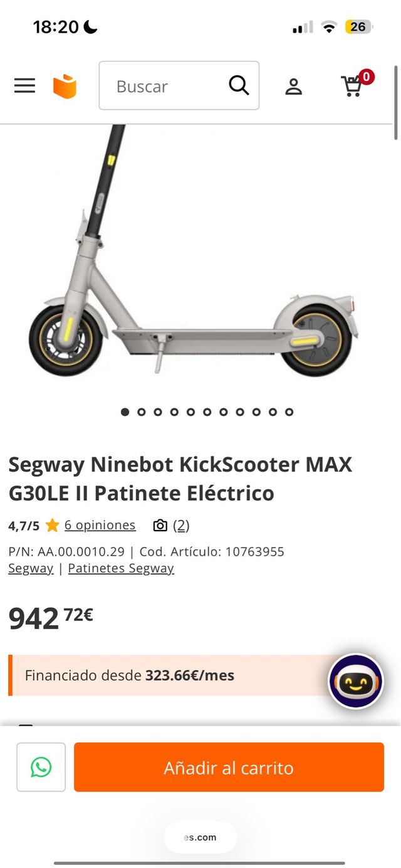This screenshot has height=868, width=401.
Task: Open the Segway brand link
Action: [x=31, y=568]
